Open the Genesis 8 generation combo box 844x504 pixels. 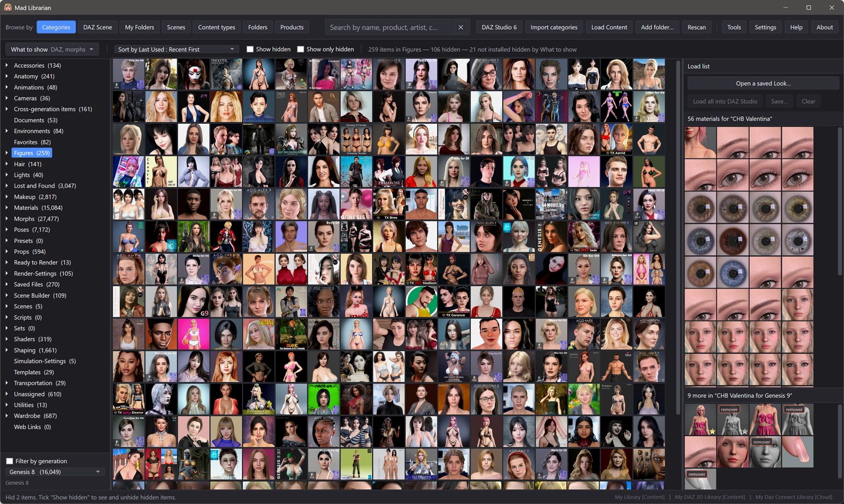pyautogui.click(x=54, y=472)
